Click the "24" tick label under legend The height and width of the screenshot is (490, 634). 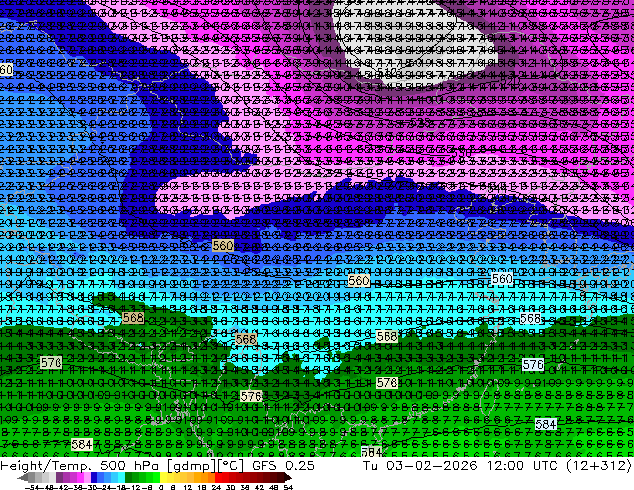click(216, 487)
